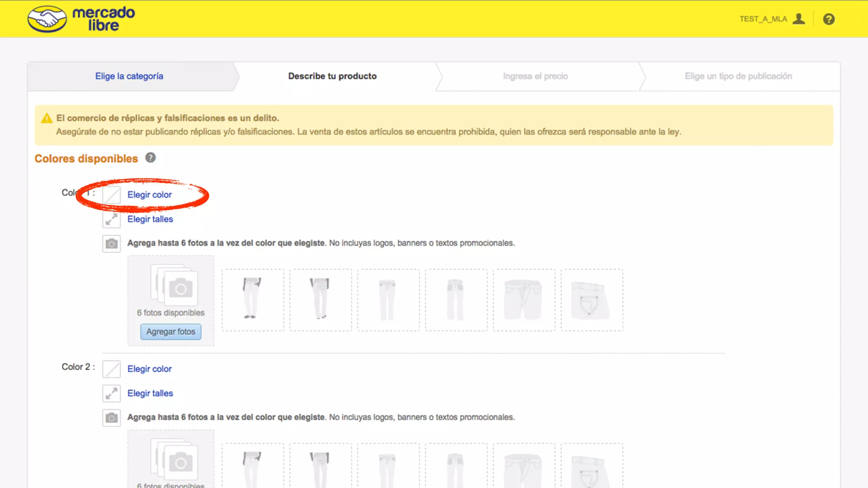Open the Ingresa el precio step
Screen dimensions: 868x488
535,76
